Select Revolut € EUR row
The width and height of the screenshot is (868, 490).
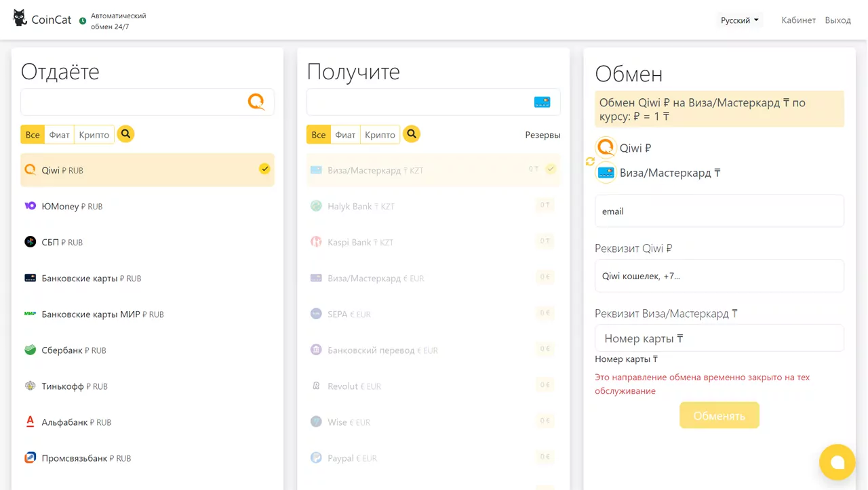coord(433,386)
